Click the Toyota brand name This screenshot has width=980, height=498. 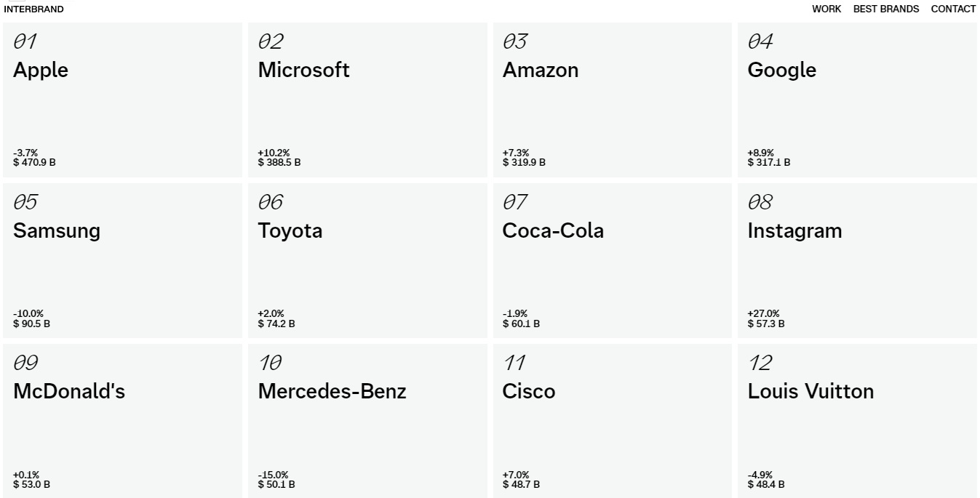coord(290,230)
